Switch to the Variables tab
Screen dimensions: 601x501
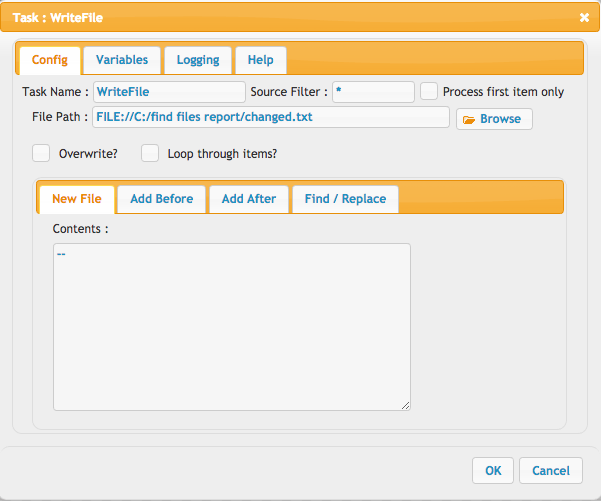click(122, 60)
